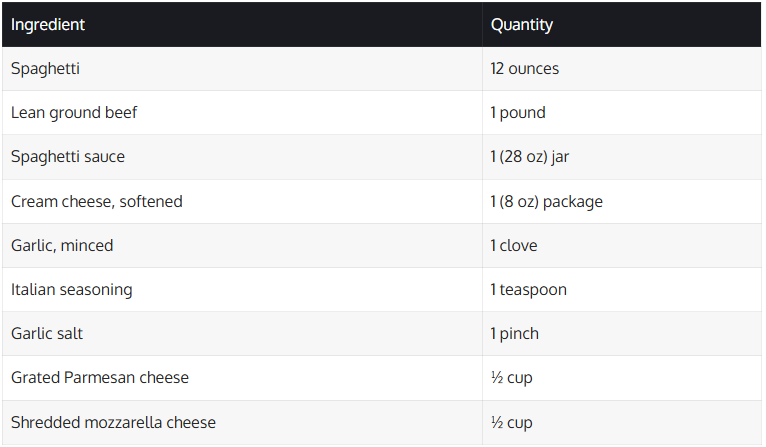The image size is (766, 447).
Task: Select the Italian seasoning cell
Action: coord(72,289)
